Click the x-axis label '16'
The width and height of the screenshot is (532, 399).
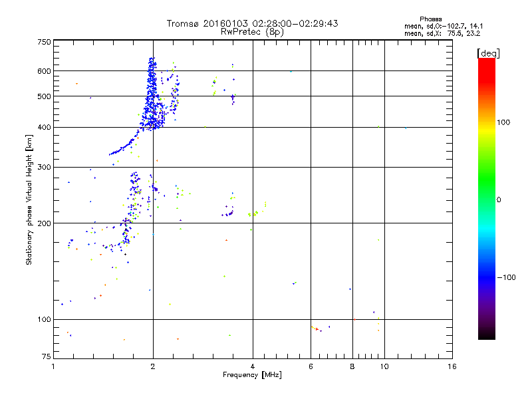click(x=452, y=366)
